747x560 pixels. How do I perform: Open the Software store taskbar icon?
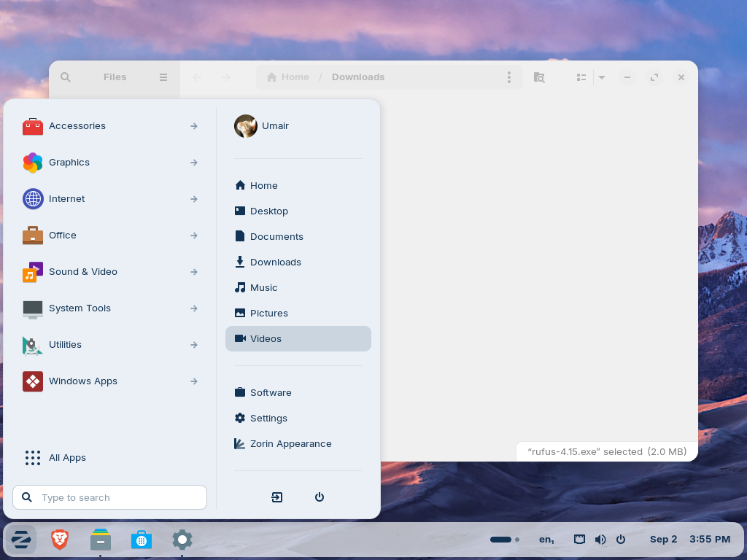point(142,540)
